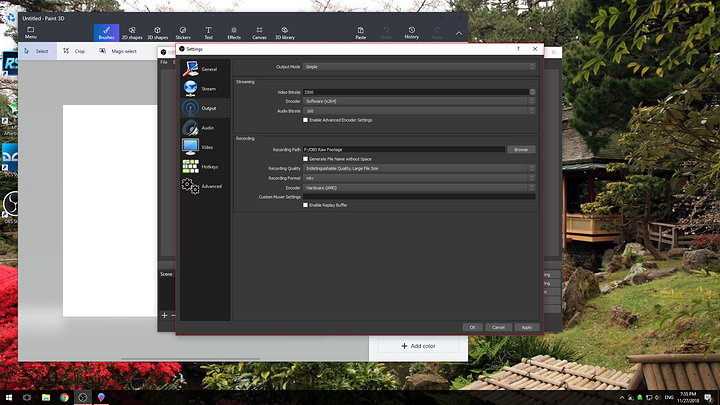
Task: Click the Add color button
Action: (x=417, y=346)
